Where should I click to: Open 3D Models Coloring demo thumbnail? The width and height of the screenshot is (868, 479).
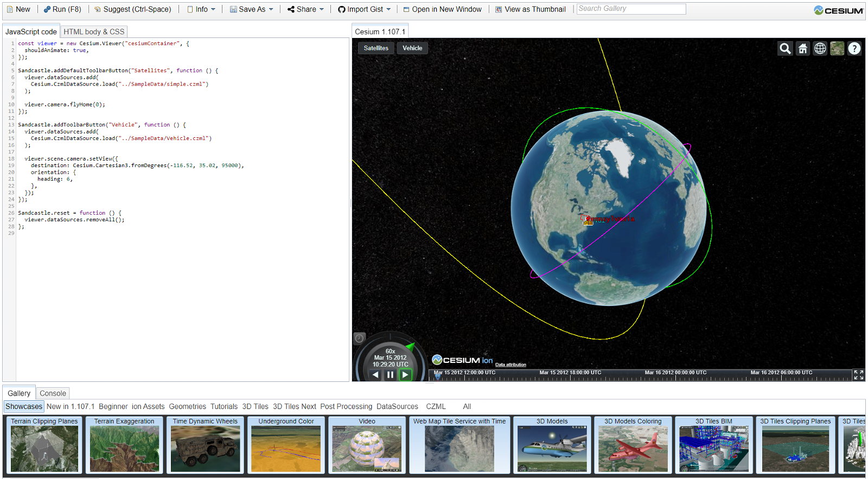[633, 445]
